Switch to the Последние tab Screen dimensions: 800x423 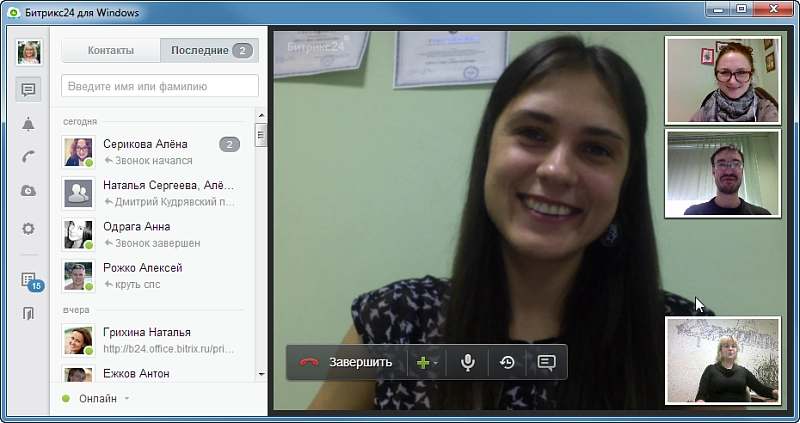(208, 50)
